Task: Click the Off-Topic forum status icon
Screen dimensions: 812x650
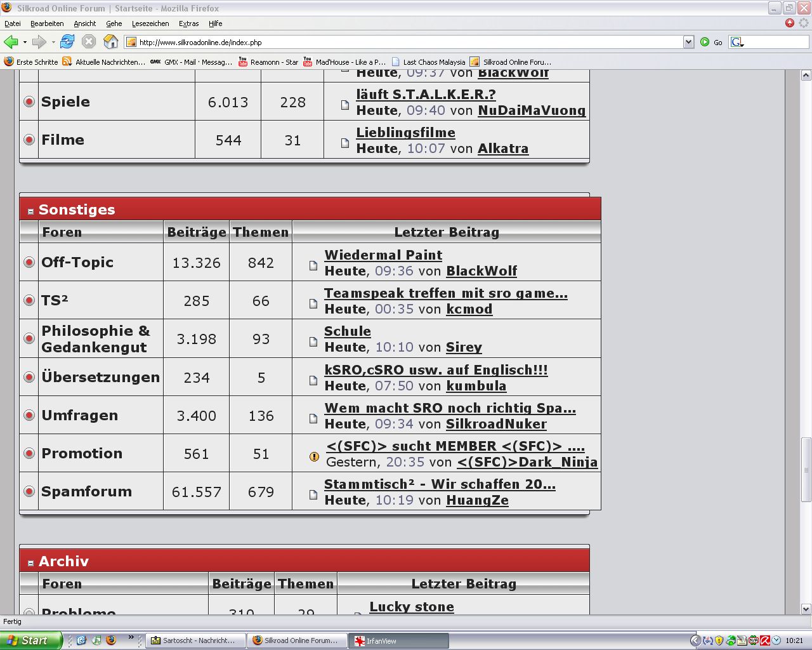Action: [x=29, y=262]
